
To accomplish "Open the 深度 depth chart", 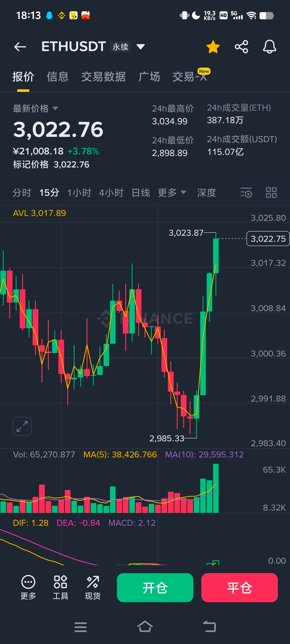I will click(x=206, y=193).
